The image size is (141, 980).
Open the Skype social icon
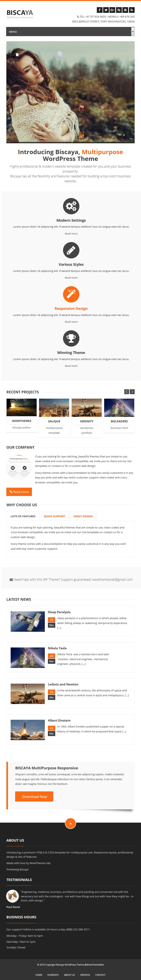pos(119,10)
